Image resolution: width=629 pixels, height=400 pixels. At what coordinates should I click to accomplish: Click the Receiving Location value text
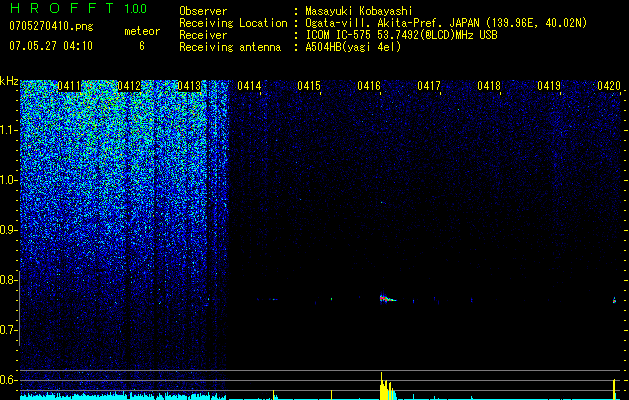click(x=446, y=24)
